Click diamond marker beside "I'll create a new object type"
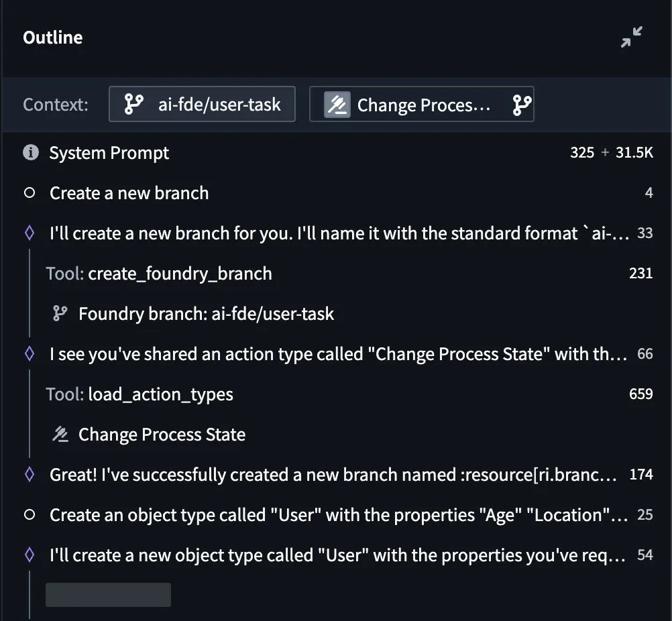This screenshot has width=672, height=621. [x=30, y=555]
